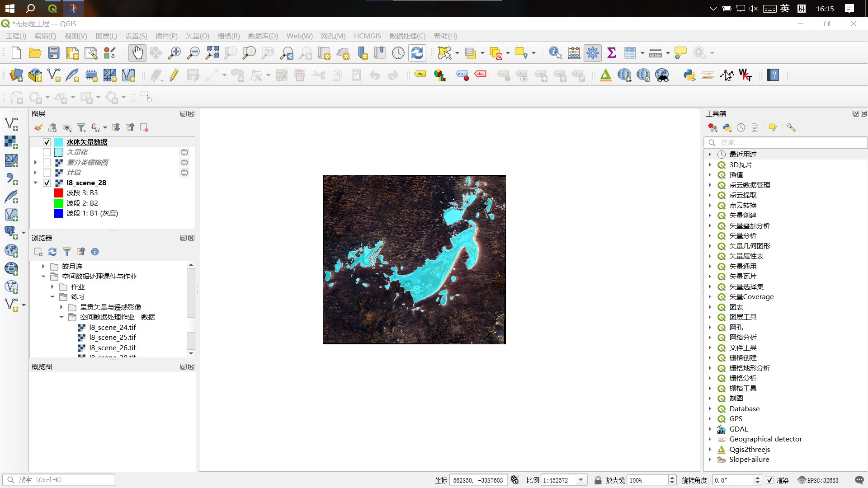This screenshot has width=868, height=488.
Task: Toggle the 渲染 render checkbox
Action: tap(770, 480)
